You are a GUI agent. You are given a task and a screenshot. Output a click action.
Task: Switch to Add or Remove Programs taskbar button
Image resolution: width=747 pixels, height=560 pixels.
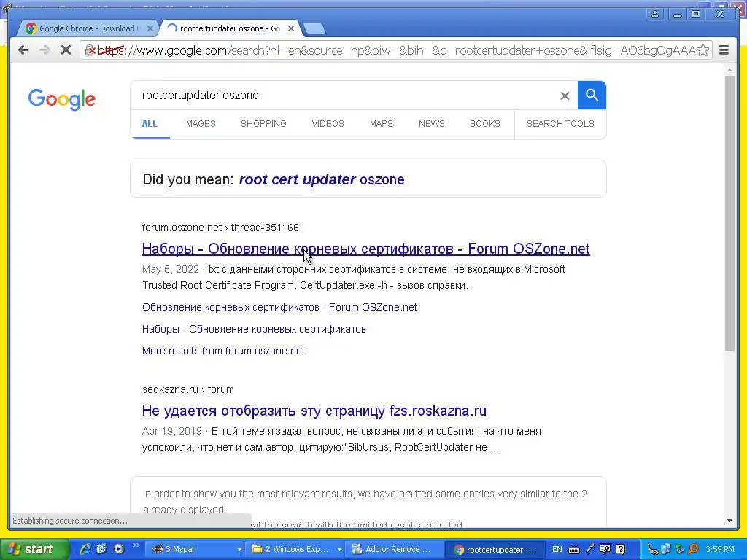393,549
